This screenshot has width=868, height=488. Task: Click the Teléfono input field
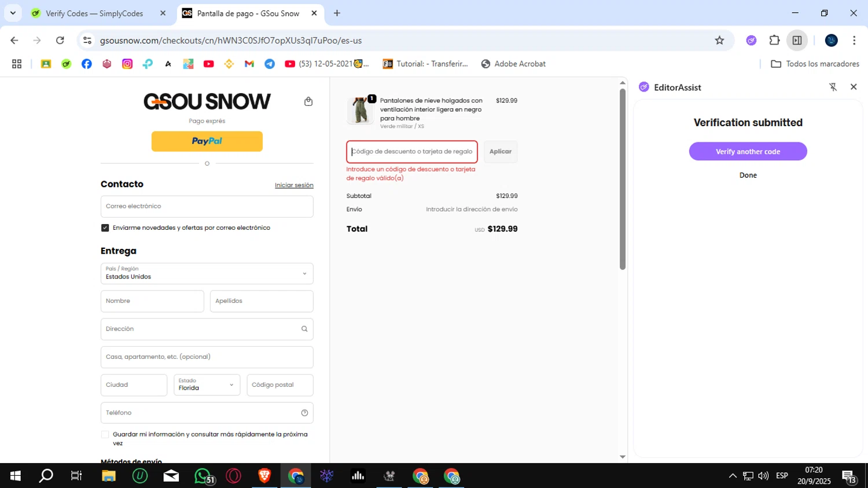coord(207,413)
